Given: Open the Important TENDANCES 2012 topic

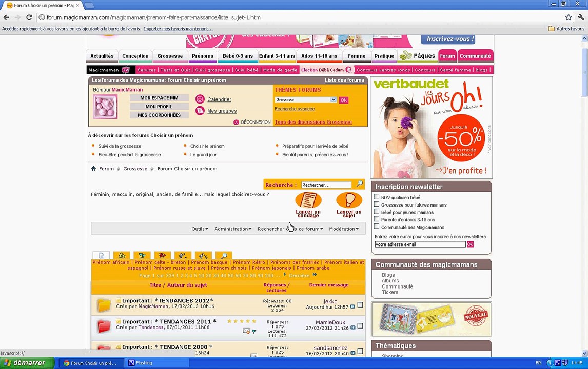Looking at the screenshot, I should (x=168, y=300).
